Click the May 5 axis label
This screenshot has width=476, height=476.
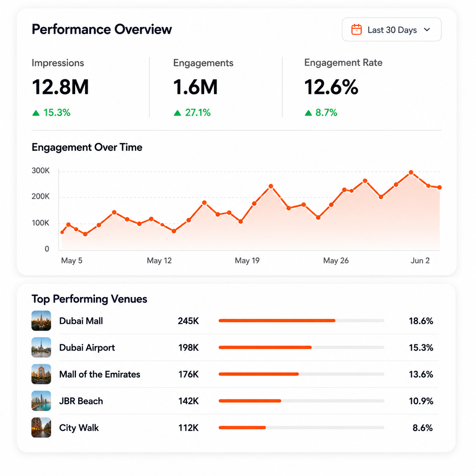[x=72, y=261]
